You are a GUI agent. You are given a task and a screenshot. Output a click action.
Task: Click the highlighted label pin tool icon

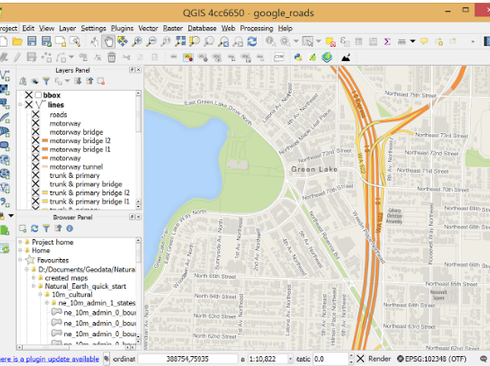pos(188,57)
